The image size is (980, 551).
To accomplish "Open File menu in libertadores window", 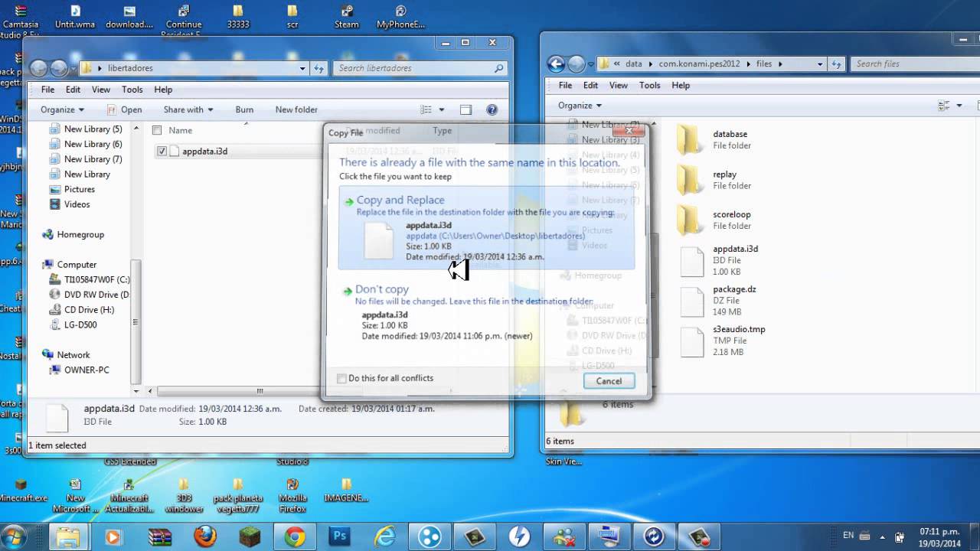I will click(47, 90).
